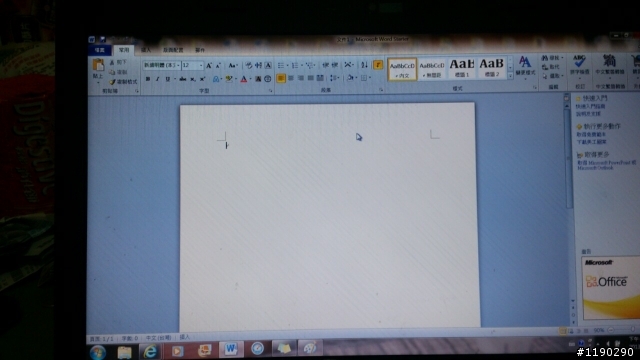Click the Replace (取代) command
This screenshot has height=360, width=640.
point(551,67)
